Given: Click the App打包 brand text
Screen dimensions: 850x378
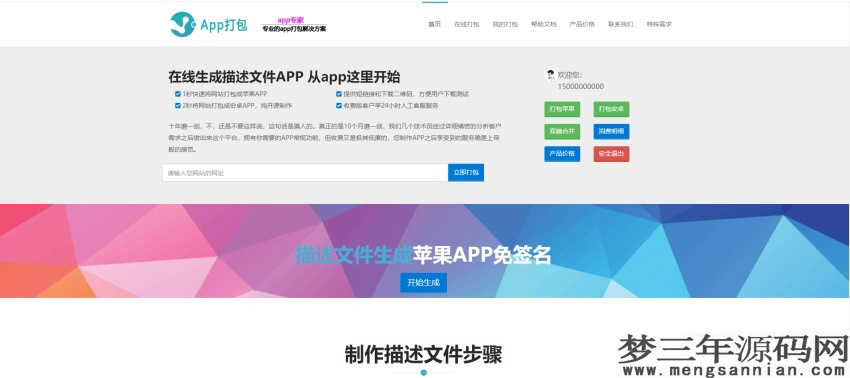Looking at the screenshot, I should click(224, 25).
